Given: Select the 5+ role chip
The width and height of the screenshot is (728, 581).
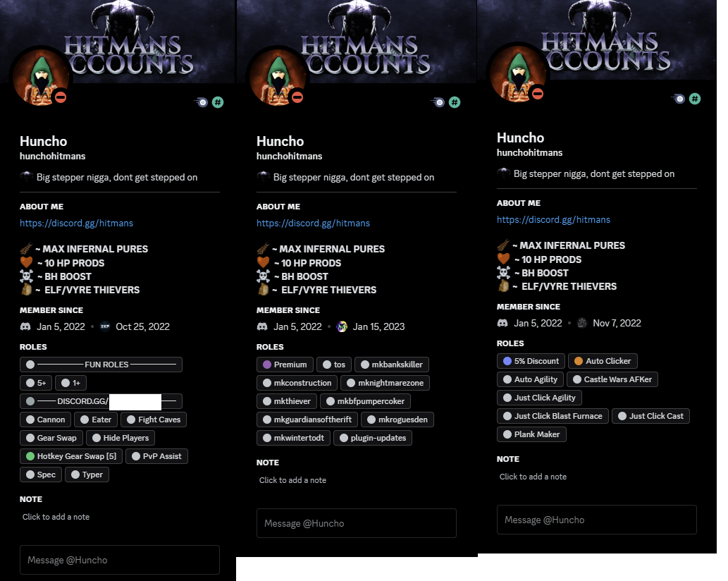Looking at the screenshot, I should point(36,383).
